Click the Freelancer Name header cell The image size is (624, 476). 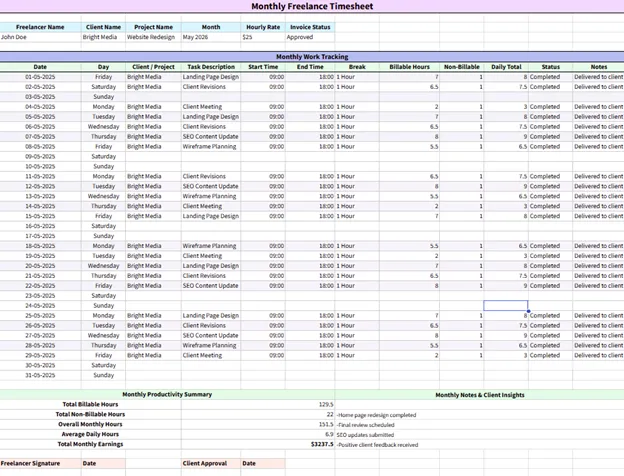click(40, 27)
